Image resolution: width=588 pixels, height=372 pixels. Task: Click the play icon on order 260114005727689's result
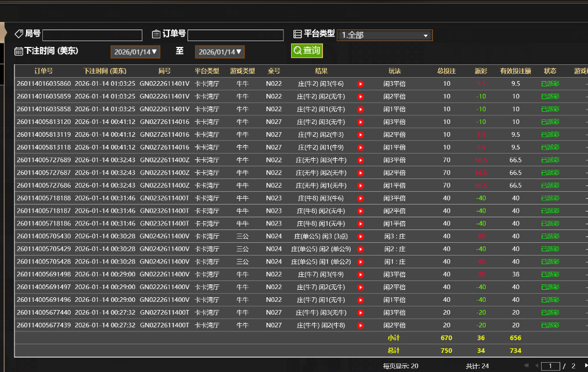(x=360, y=160)
